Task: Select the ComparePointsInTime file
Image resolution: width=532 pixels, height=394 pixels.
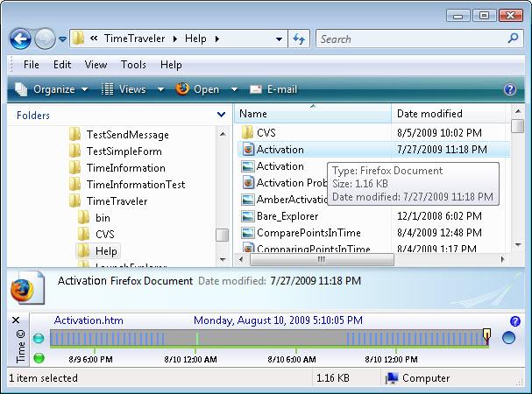Action: point(309,233)
